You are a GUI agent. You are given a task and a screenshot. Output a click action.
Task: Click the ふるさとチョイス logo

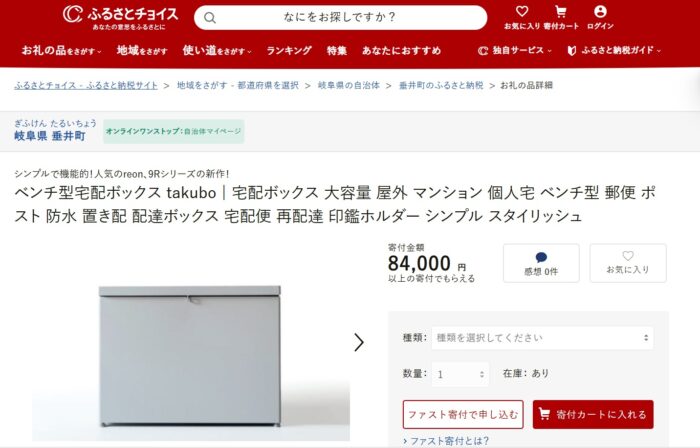120,17
